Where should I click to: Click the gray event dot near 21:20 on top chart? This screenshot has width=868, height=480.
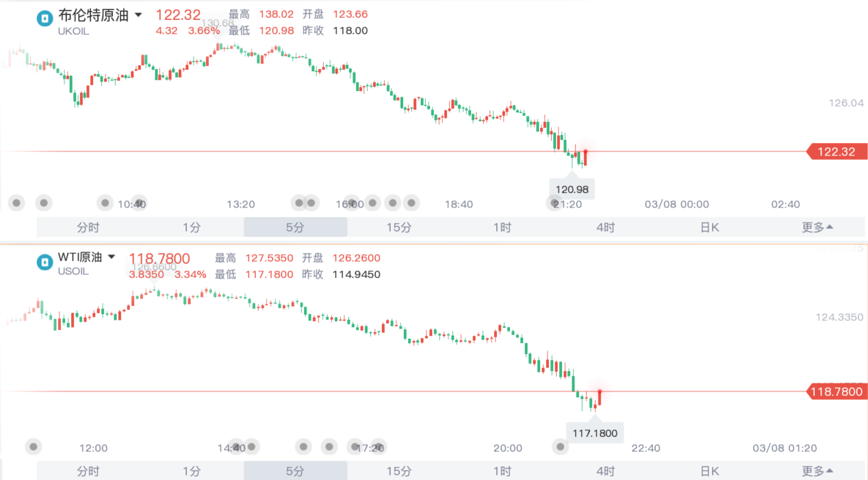[554, 203]
